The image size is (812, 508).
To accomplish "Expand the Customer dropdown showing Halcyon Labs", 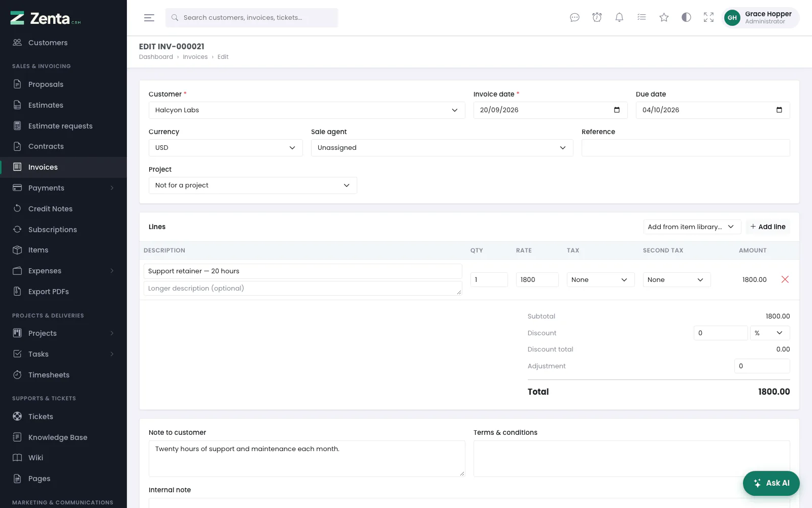I will (x=307, y=110).
